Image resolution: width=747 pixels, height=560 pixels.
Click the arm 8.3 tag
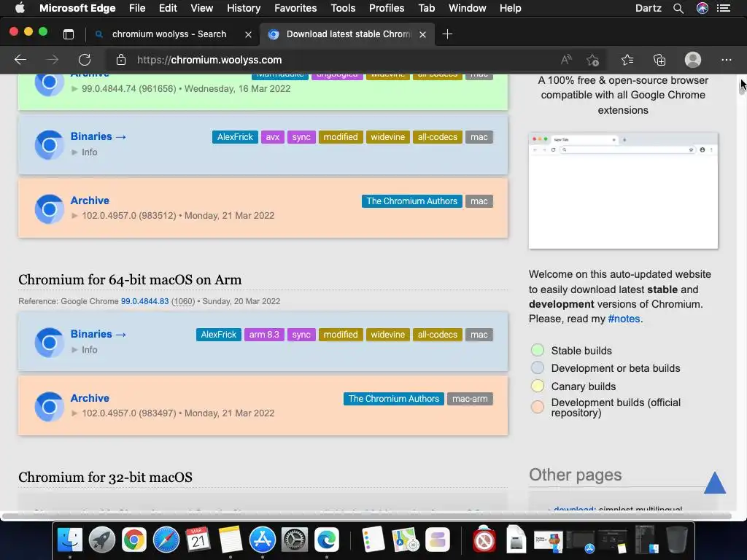264,335
